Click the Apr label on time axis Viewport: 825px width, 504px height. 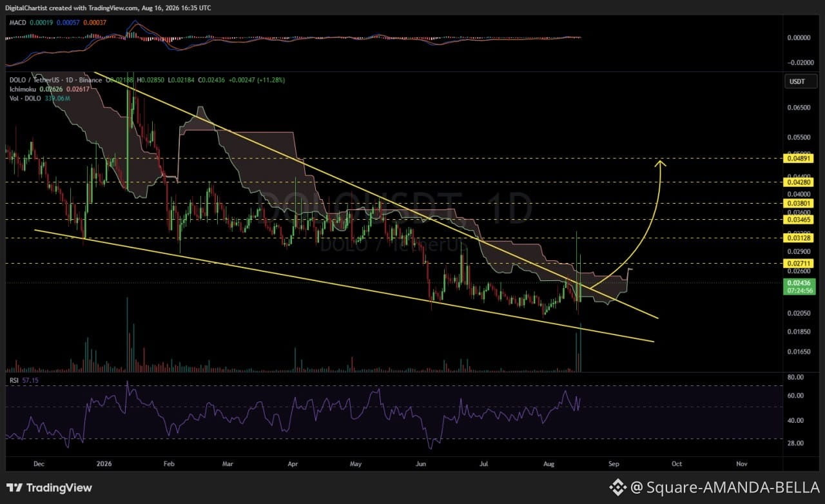[293, 463]
